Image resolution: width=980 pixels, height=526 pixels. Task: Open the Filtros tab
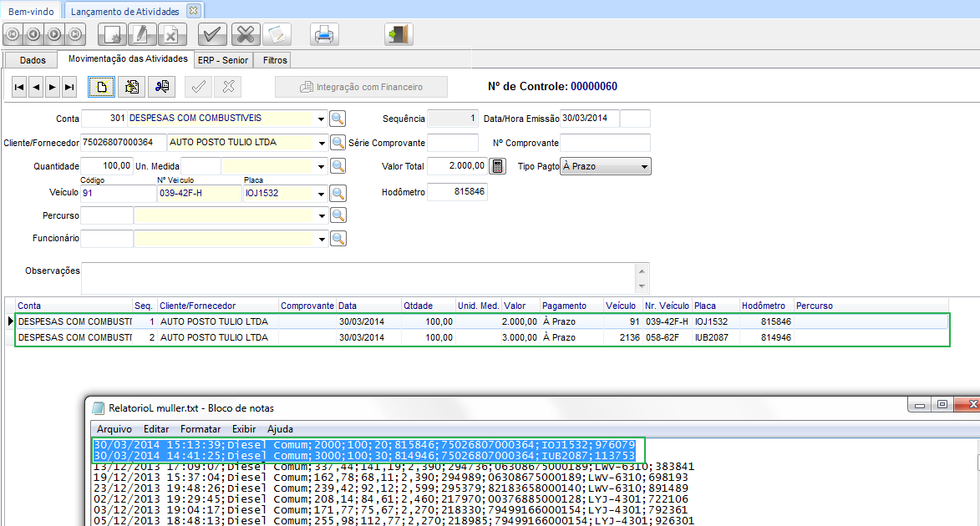[275, 60]
